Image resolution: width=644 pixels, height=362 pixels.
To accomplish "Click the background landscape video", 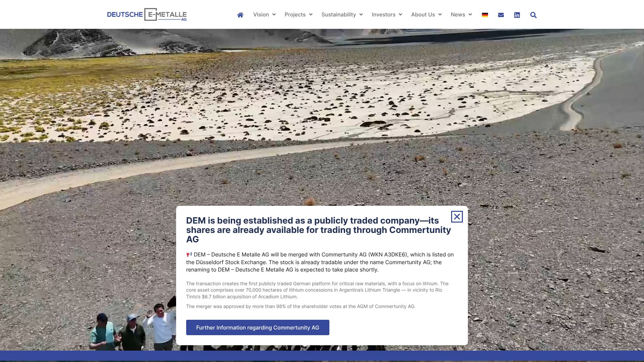I will click(x=322, y=117).
